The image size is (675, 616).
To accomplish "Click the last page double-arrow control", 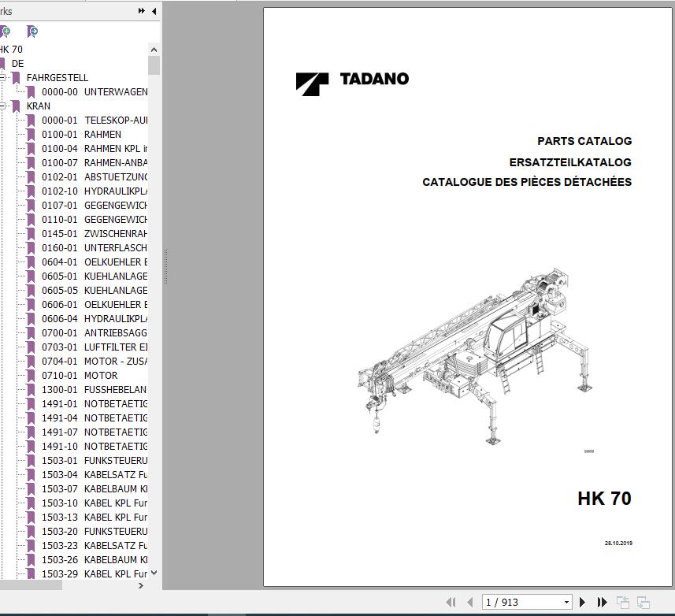I will (603, 602).
